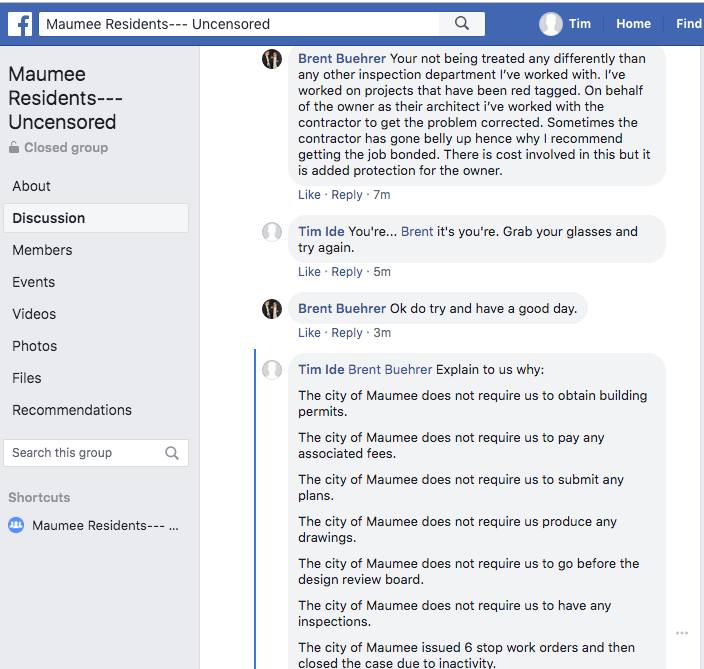Screen dimensions: 704x669
Task: Type in the "Search this group" field
Action: 85,453
